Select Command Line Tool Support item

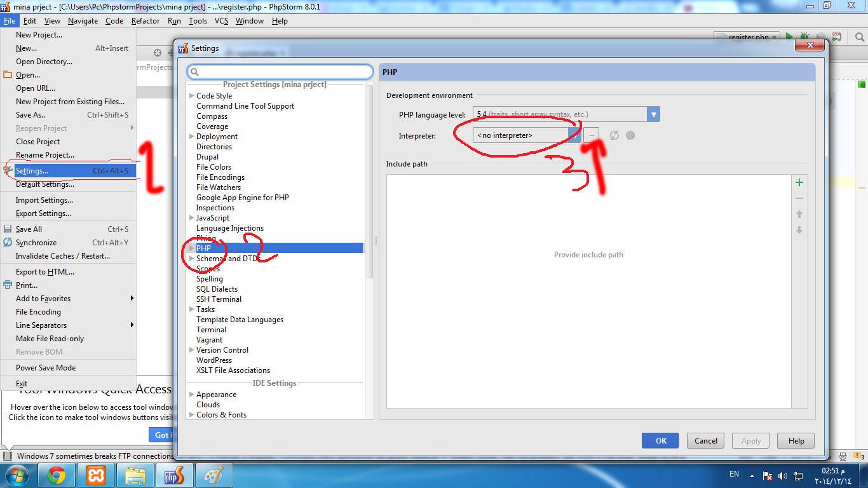click(x=245, y=106)
